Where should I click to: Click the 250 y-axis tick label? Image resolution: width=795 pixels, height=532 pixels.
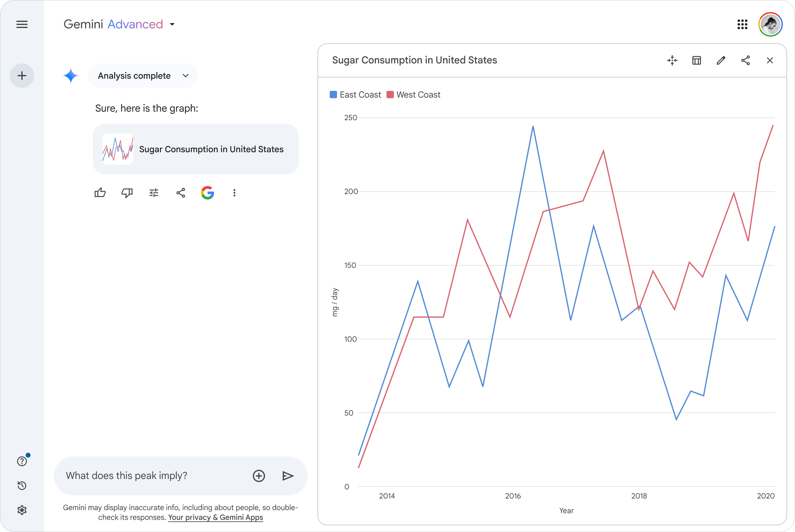(351, 118)
